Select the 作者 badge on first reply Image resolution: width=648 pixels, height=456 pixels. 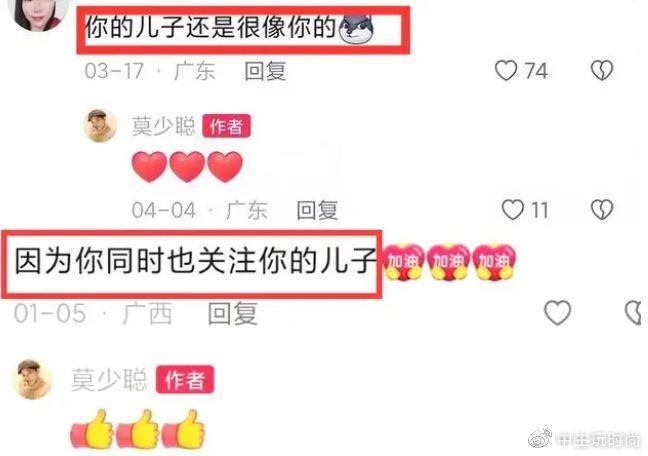click(x=226, y=126)
